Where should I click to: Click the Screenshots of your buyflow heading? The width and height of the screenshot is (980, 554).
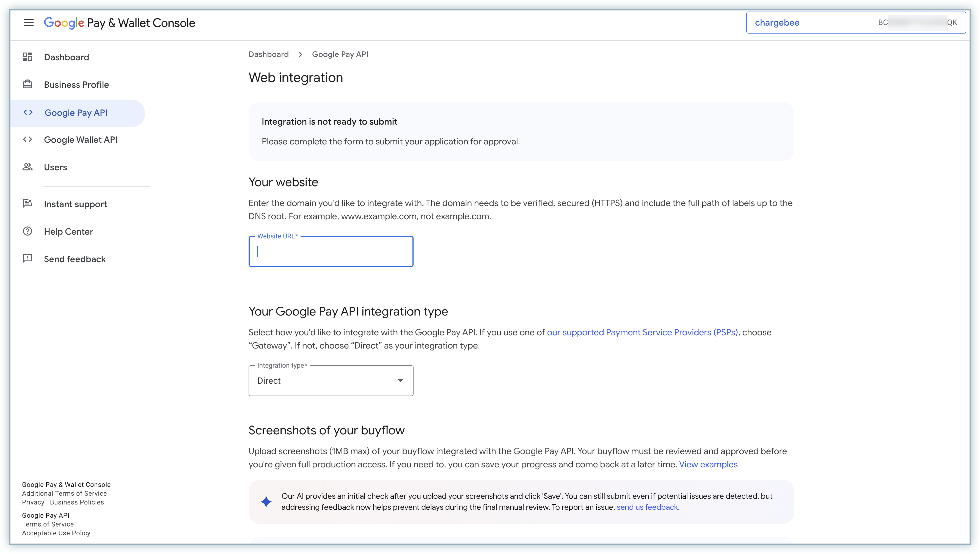tap(326, 430)
